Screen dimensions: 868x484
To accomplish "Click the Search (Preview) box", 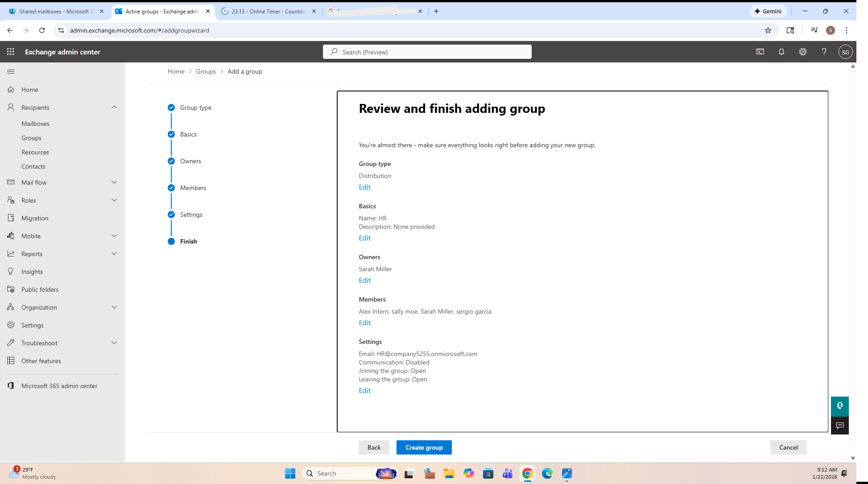I will click(x=427, y=52).
